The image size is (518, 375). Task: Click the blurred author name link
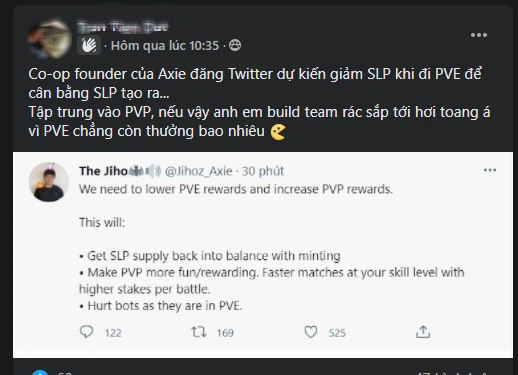(123, 27)
